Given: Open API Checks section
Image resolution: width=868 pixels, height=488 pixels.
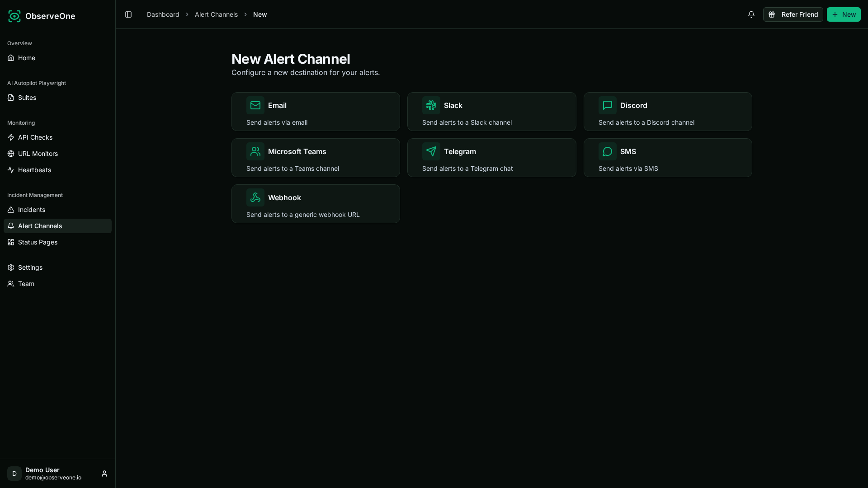Looking at the screenshot, I should (57, 137).
